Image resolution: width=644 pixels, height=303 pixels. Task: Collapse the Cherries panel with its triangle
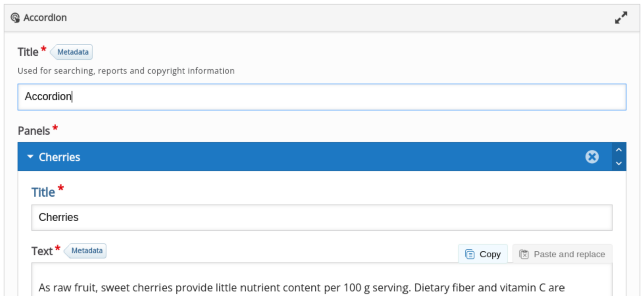30,157
